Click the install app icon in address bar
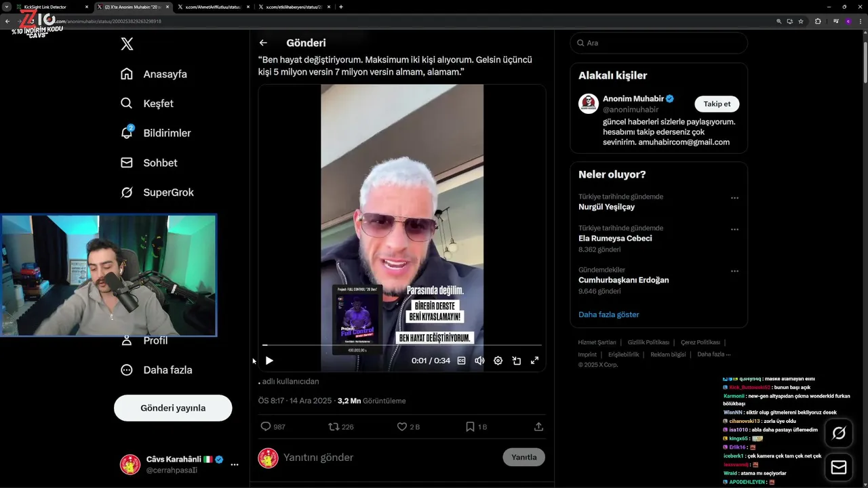868x488 pixels. 790,21
